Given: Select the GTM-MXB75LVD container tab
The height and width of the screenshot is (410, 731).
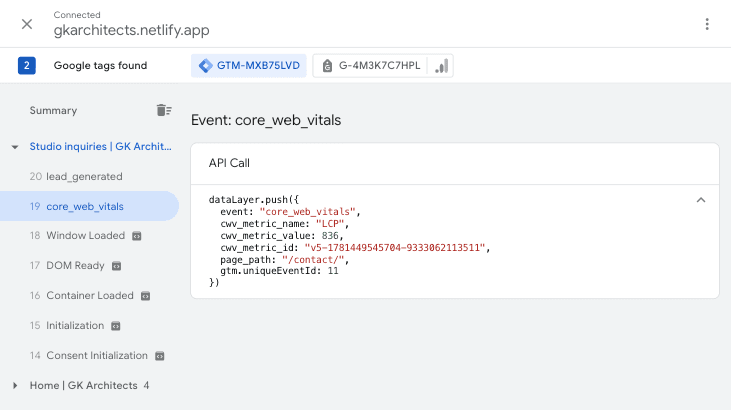Looking at the screenshot, I should coord(248,66).
